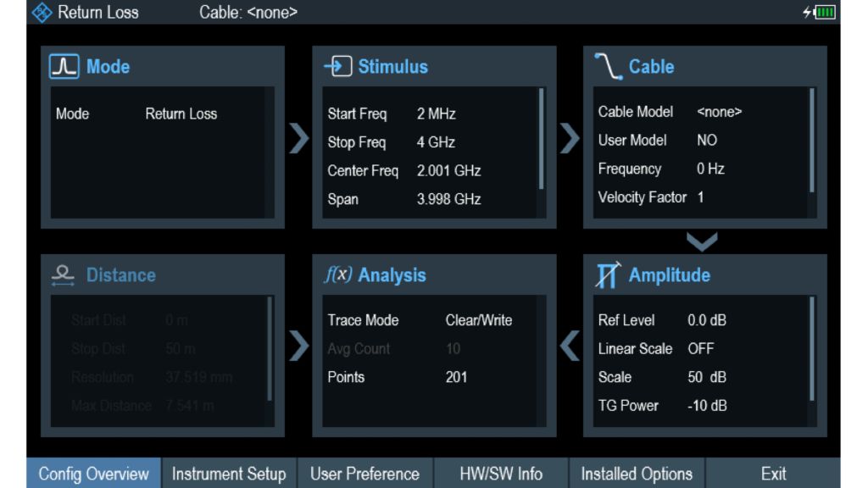Change the Trace Mode Clear/Write value
The image size is (868, 488).
coord(478,320)
